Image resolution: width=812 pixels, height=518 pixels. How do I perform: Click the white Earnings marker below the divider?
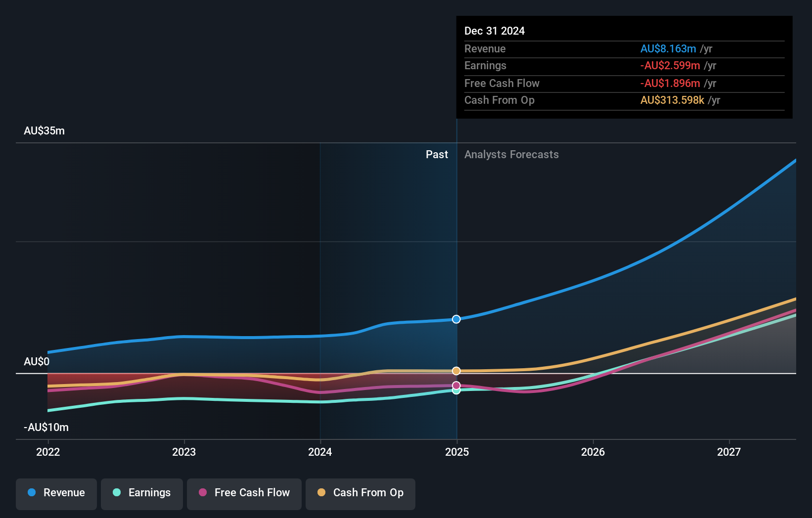pyautogui.click(x=455, y=391)
